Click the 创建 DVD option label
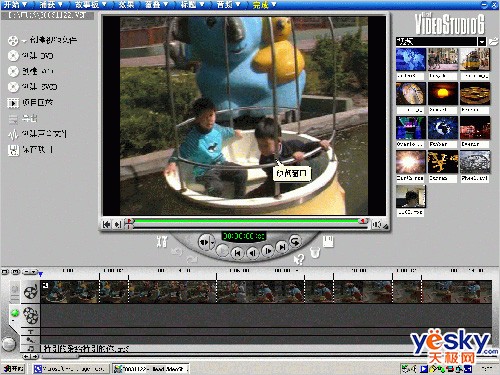 (38, 56)
